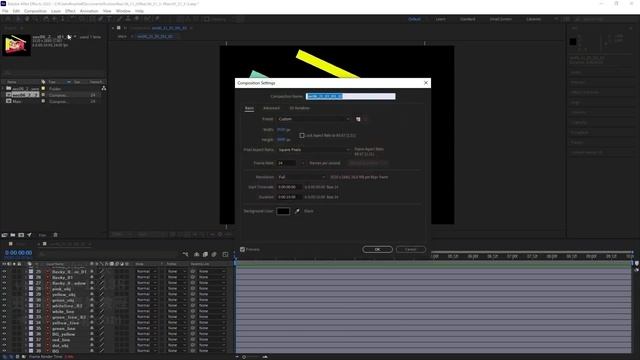Switch to the 3D Renderer tab
The height and width of the screenshot is (360, 640).
point(300,108)
